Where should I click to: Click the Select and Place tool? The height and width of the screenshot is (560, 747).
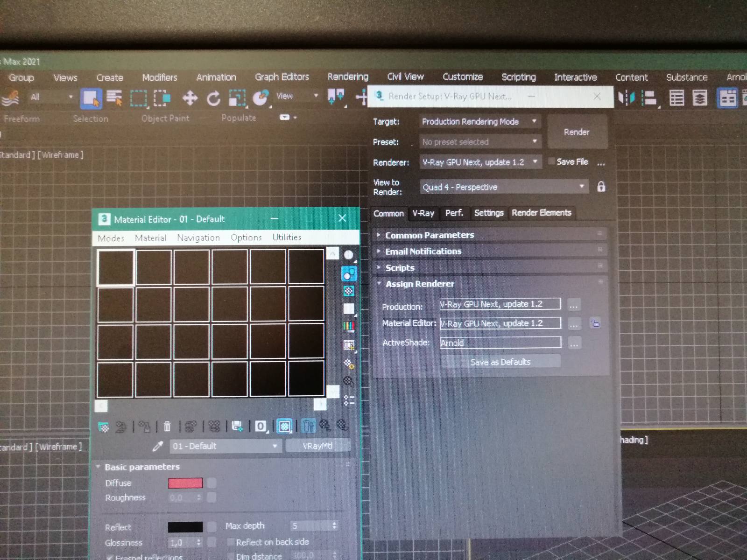coord(261,98)
